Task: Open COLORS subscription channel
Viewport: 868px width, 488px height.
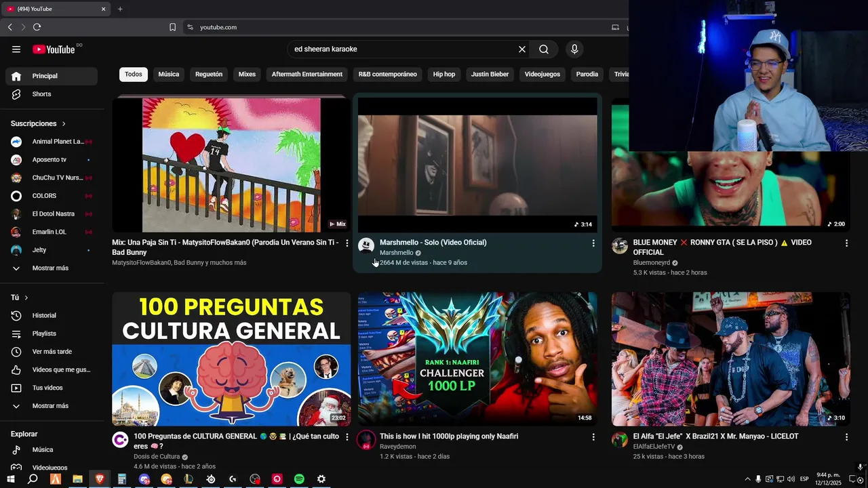Action: tap(52, 196)
